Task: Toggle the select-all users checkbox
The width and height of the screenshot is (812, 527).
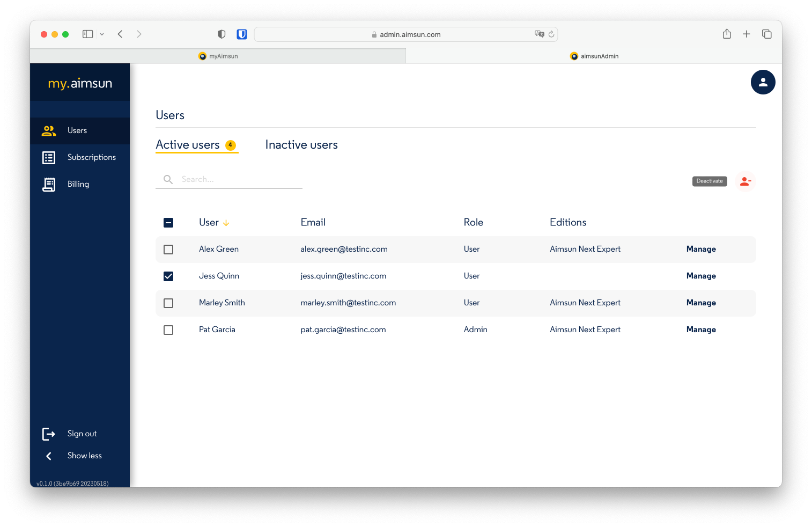Action: [x=168, y=223]
